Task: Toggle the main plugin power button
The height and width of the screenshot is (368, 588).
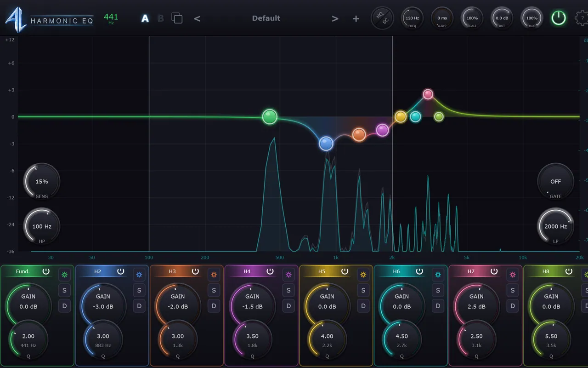Action: click(559, 18)
